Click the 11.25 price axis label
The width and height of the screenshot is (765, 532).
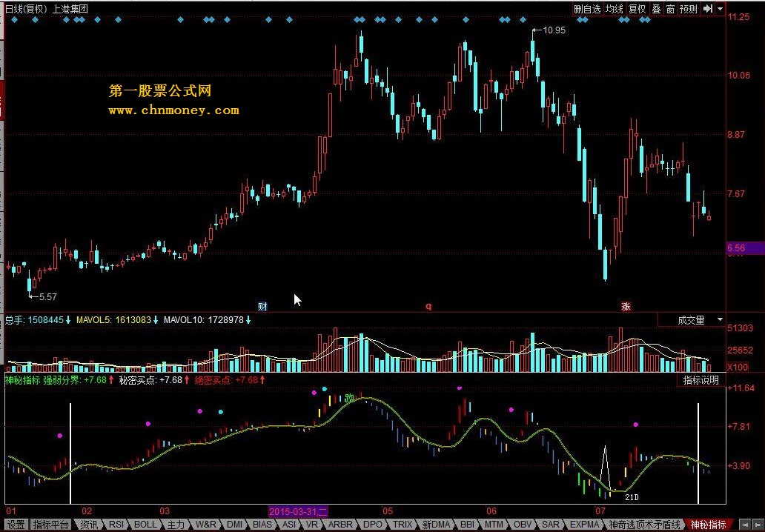tap(738, 17)
